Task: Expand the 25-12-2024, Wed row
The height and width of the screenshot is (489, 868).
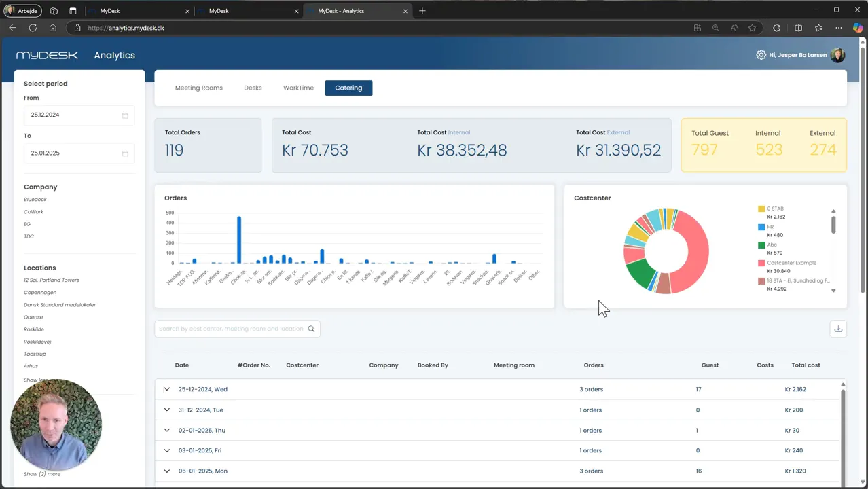Action: pos(166,389)
